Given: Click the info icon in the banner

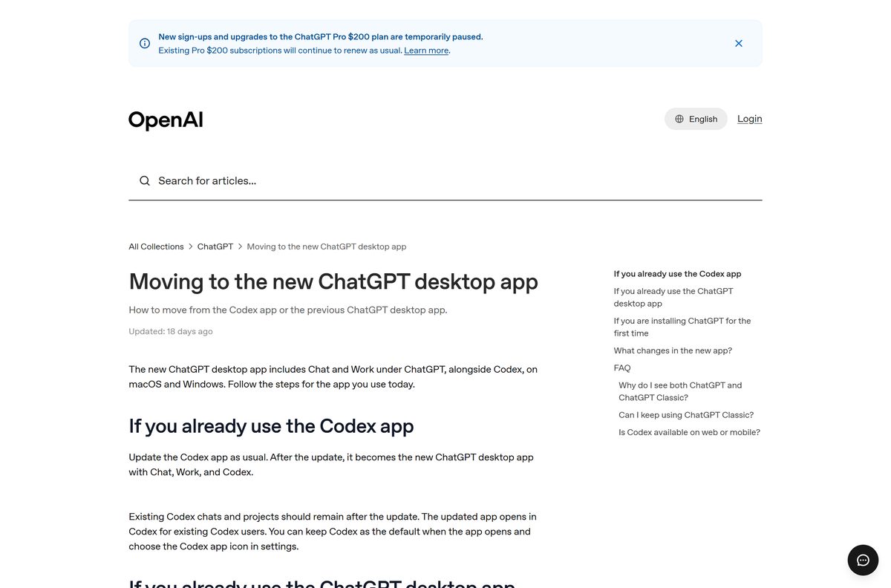Looking at the screenshot, I should pos(145,43).
